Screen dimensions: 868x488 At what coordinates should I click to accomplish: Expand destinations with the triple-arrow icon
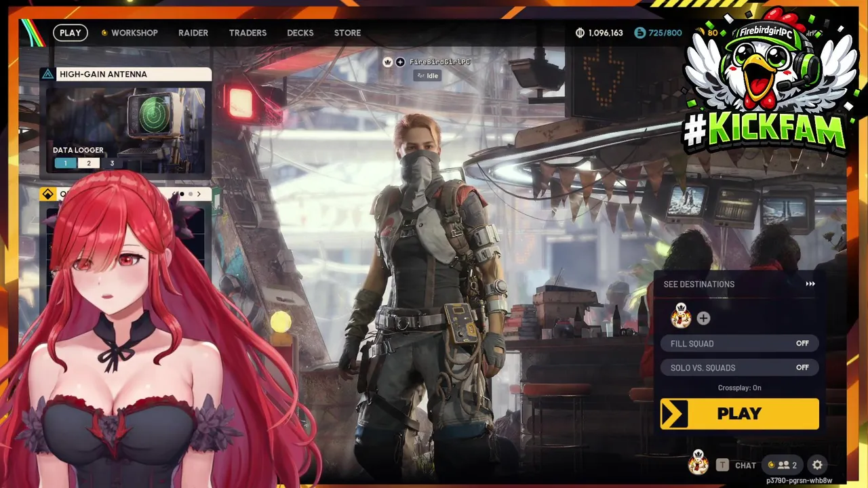tap(810, 284)
